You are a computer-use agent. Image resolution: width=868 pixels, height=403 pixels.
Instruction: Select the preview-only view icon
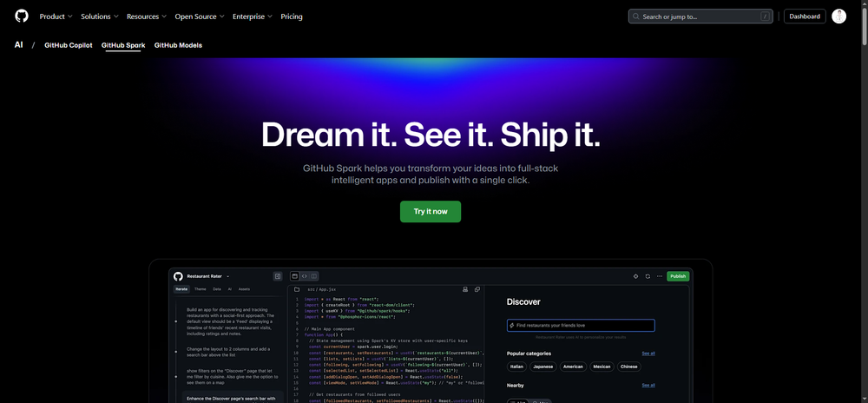[295, 275]
